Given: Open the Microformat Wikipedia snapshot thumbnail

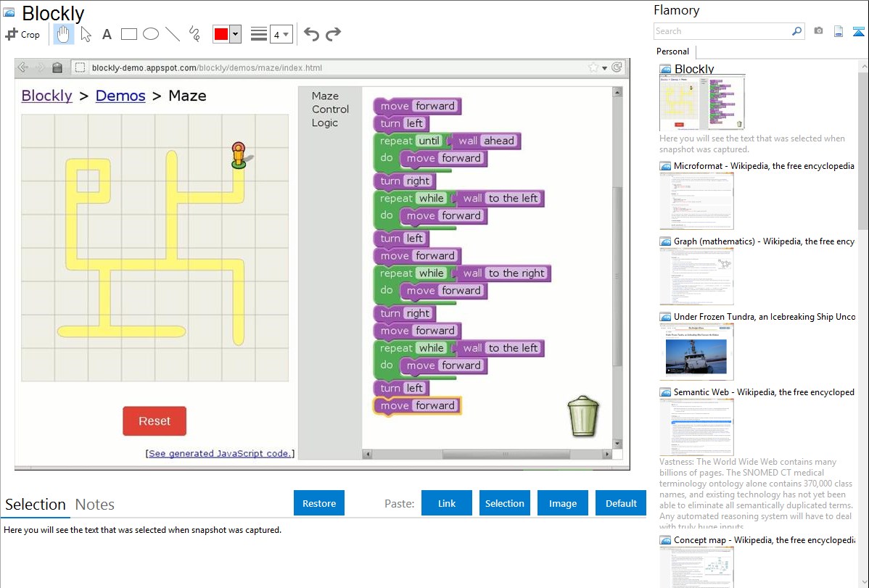Looking at the screenshot, I should coord(696,201).
